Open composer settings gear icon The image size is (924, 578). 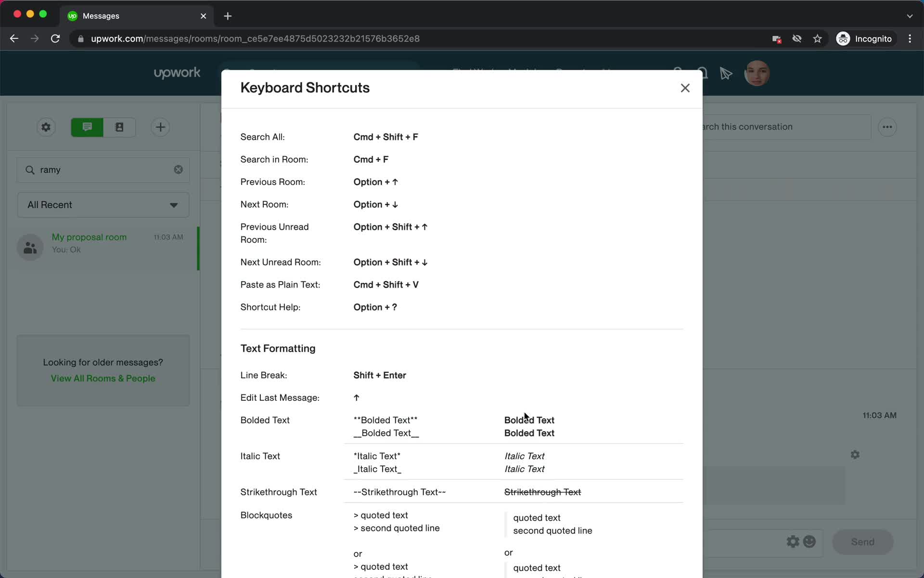coord(793,542)
